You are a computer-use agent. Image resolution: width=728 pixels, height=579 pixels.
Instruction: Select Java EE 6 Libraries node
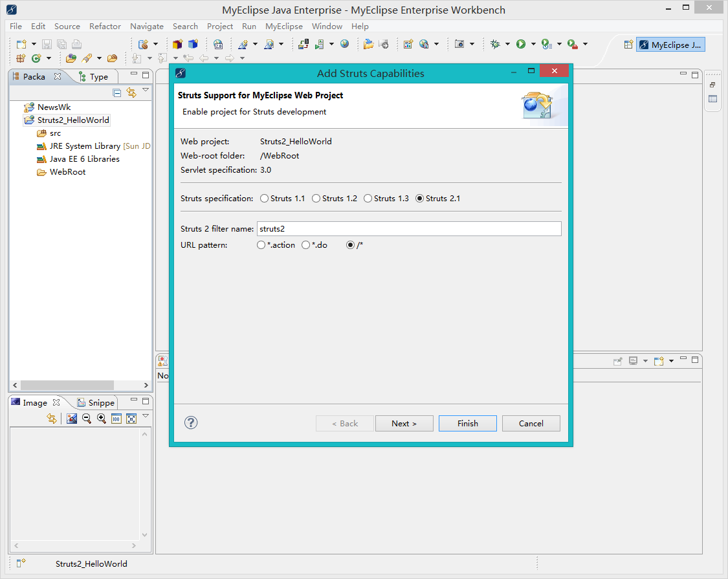[78, 159]
